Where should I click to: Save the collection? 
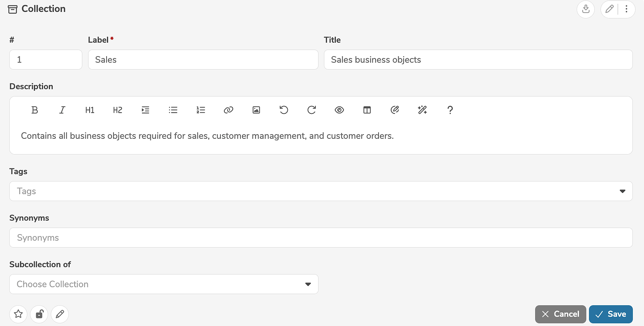611,314
